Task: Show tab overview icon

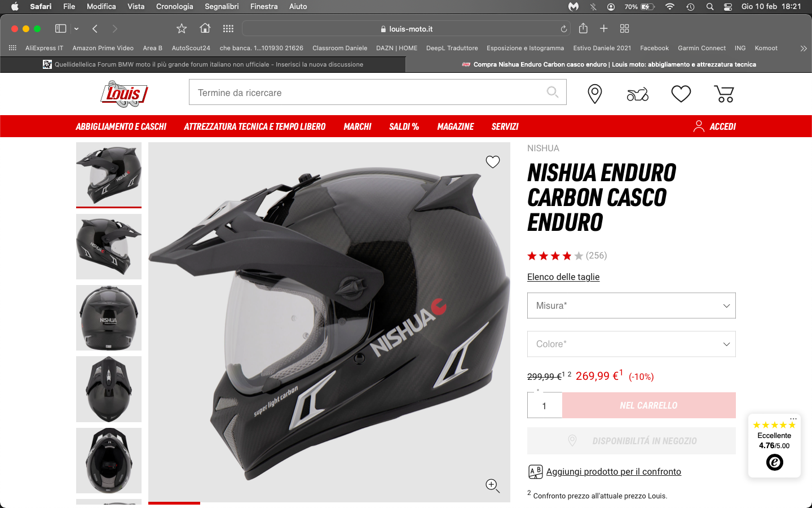Action: [624, 29]
